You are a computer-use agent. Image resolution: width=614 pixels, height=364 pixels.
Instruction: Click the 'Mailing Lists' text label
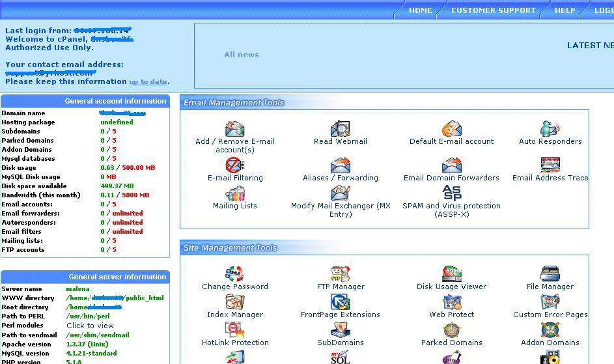pyautogui.click(x=235, y=206)
